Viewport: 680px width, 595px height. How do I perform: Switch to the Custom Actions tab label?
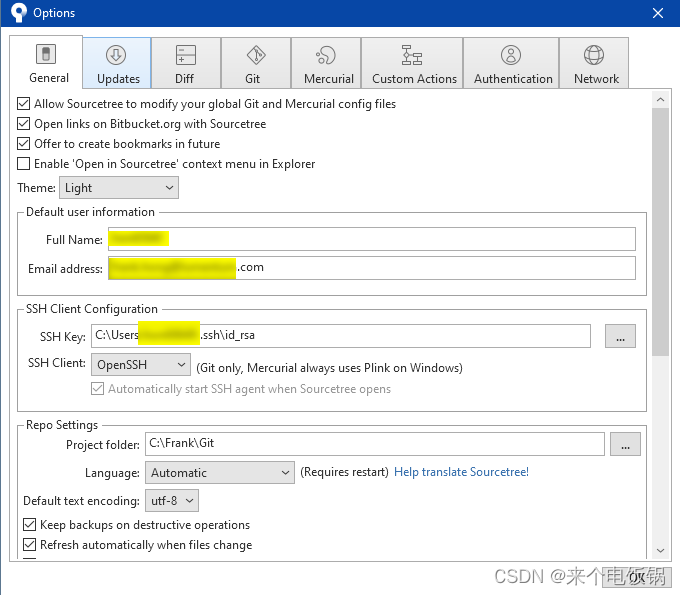tap(414, 79)
